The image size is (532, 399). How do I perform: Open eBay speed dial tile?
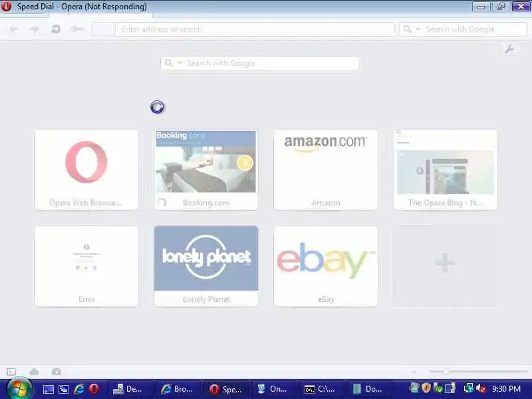tap(326, 267)
